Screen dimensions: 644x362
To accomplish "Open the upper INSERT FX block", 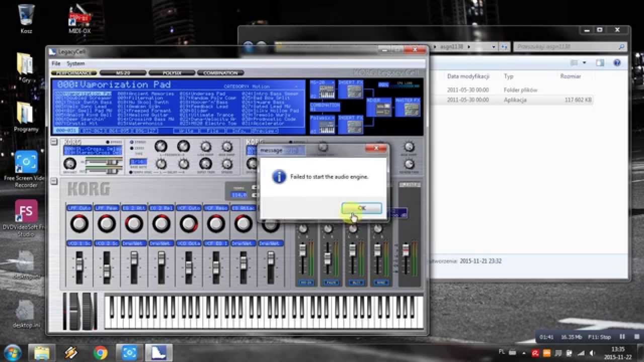I will [x=351, y=89].
